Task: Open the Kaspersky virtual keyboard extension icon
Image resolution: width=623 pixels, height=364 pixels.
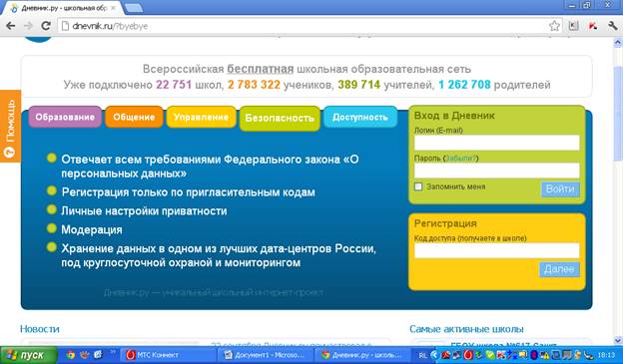Action: click(573, 26)
